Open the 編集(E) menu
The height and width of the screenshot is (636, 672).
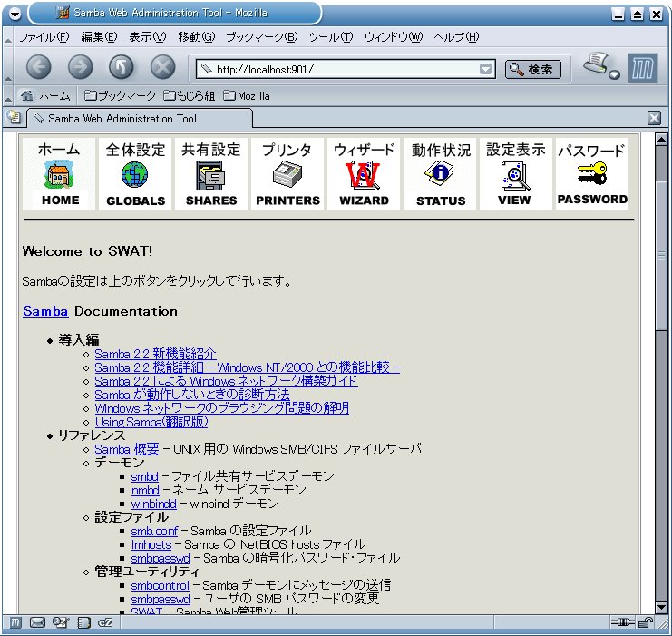99,37
